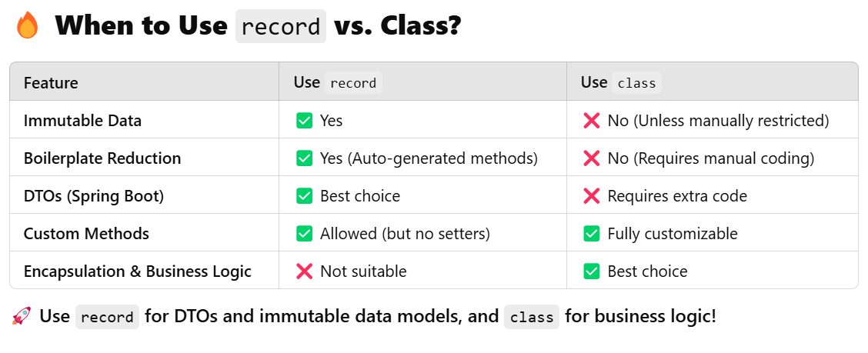Click red cross next to Not suitable
Image resolution: width=868 pixels, height=353 pixels.
click(304, 271)
